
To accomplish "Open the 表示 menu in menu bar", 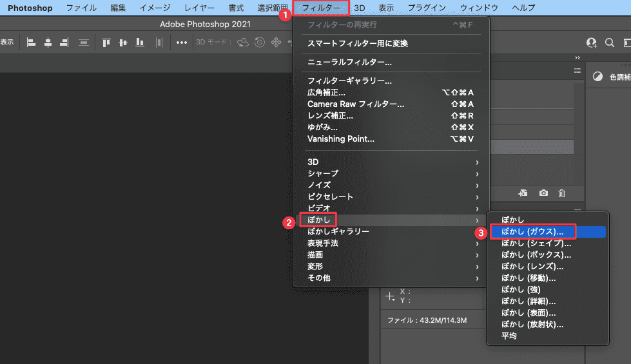I will pyautogui.click(x=386, y=8).
